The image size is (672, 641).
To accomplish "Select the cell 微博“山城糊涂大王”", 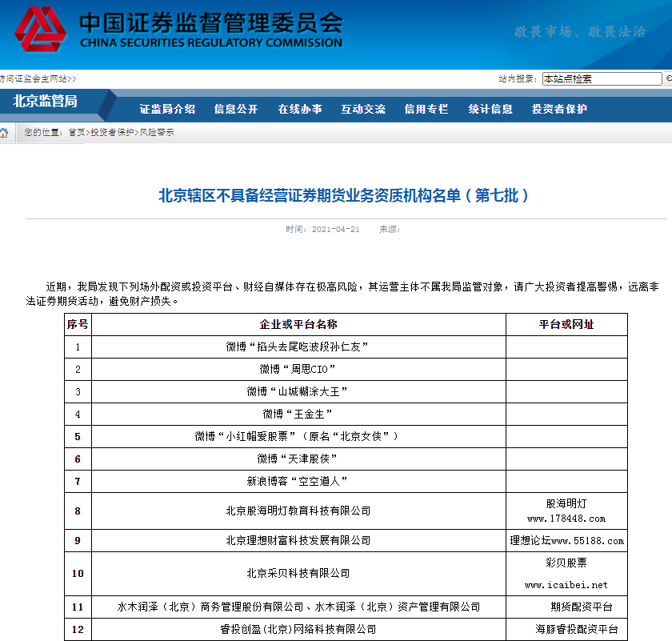I will point(298,391).
